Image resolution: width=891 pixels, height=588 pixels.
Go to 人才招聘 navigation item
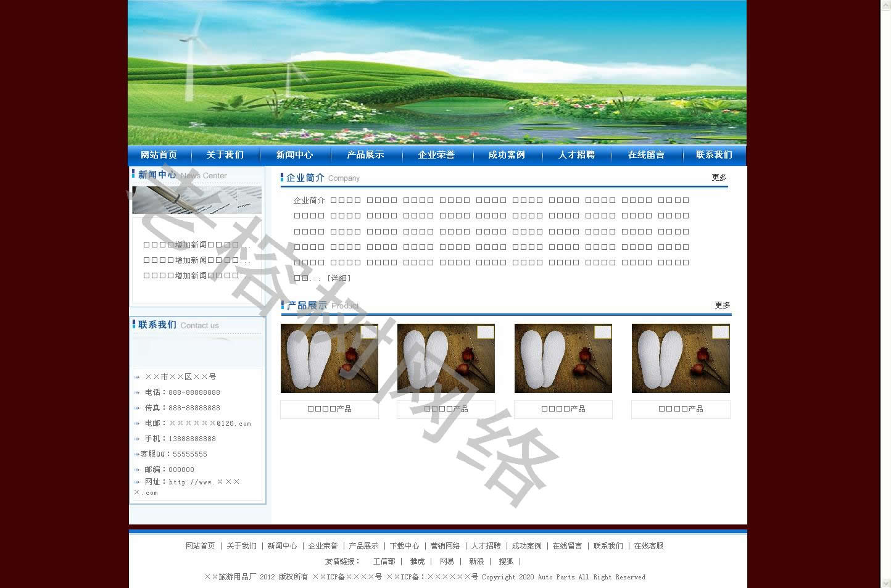tap(576, 155)
